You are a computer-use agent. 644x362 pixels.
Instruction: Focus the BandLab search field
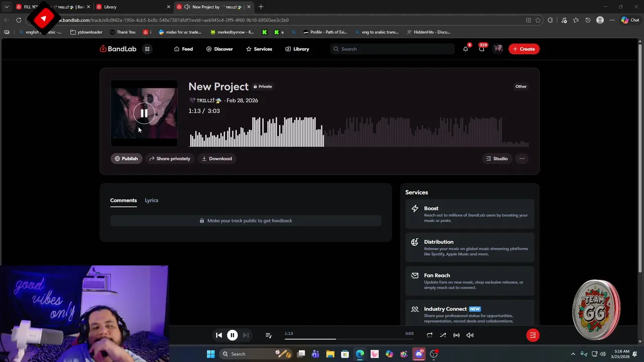(392, 49)
